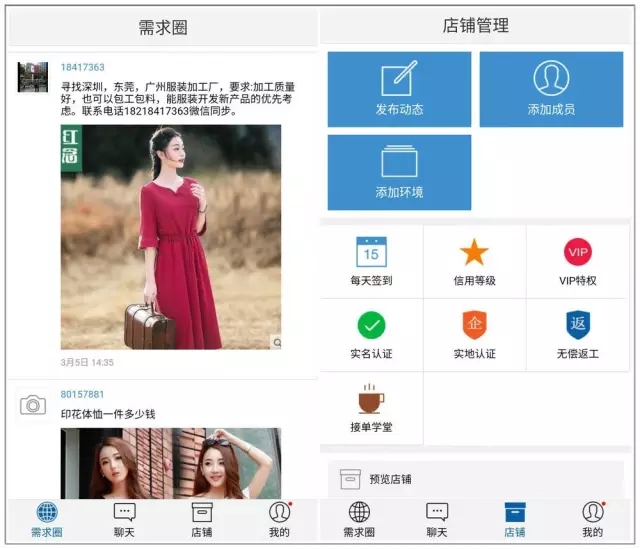Switch to 我的 tab in left screen
The width and height of the screenshot is (640, 549).
280,520
